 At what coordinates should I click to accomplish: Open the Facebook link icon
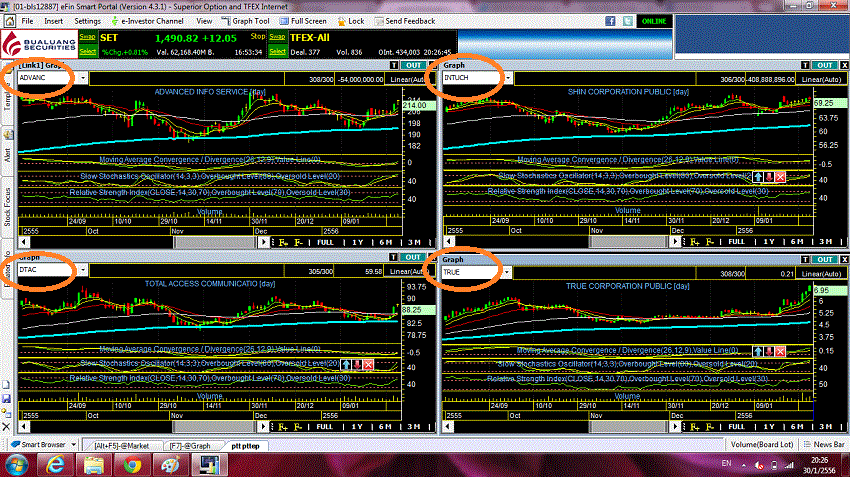[610, 21]
